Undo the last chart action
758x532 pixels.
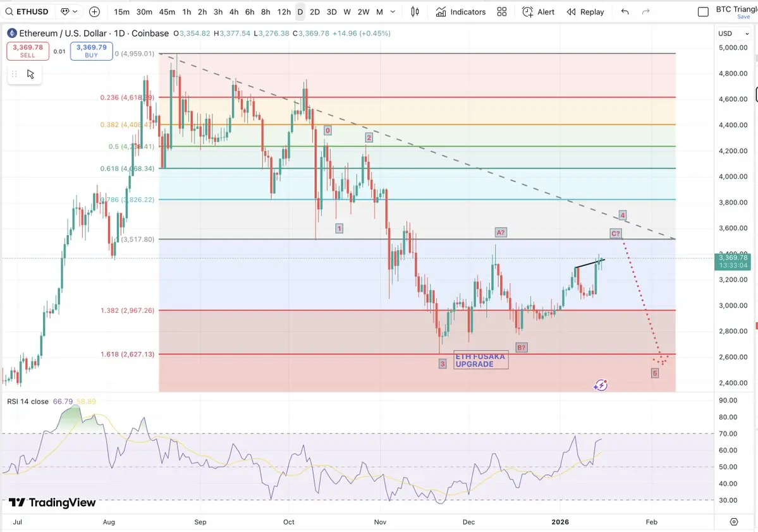pyautogui.click(x=625, y=11)
